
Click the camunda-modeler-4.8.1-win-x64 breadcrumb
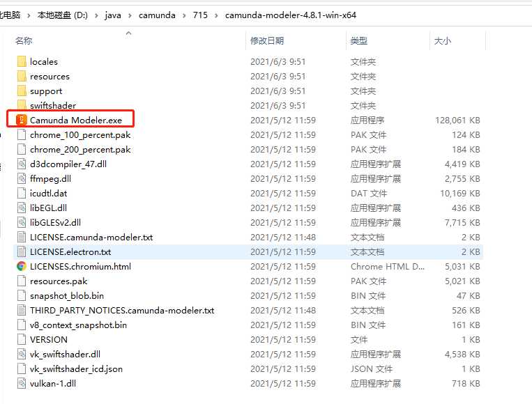(291, 15)
